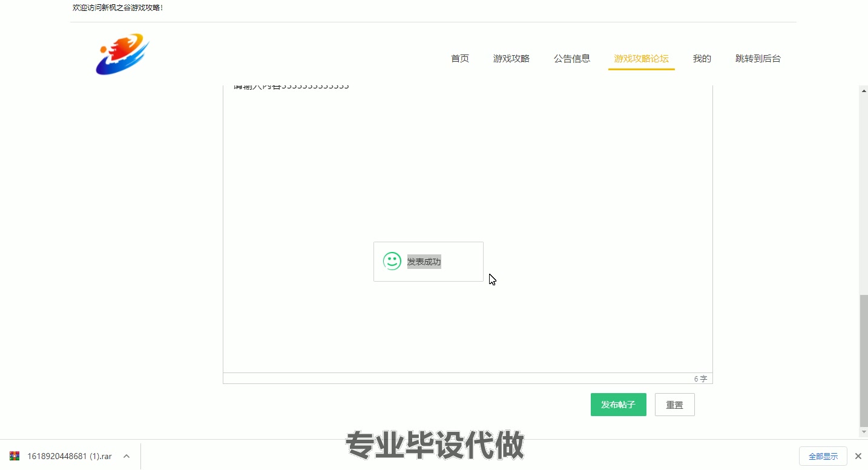
Task: Click the green 发布帖子 button
Action: point(619,405)
